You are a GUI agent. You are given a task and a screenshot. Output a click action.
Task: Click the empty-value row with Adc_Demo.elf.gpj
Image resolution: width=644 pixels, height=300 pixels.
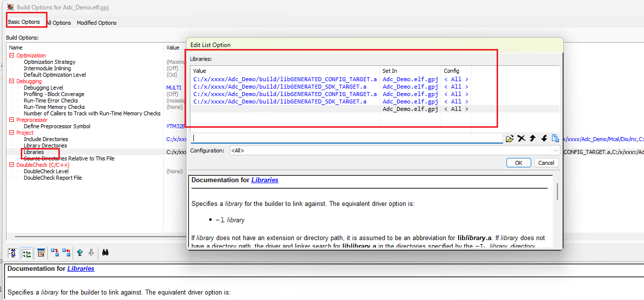click(x=375, y=109)
